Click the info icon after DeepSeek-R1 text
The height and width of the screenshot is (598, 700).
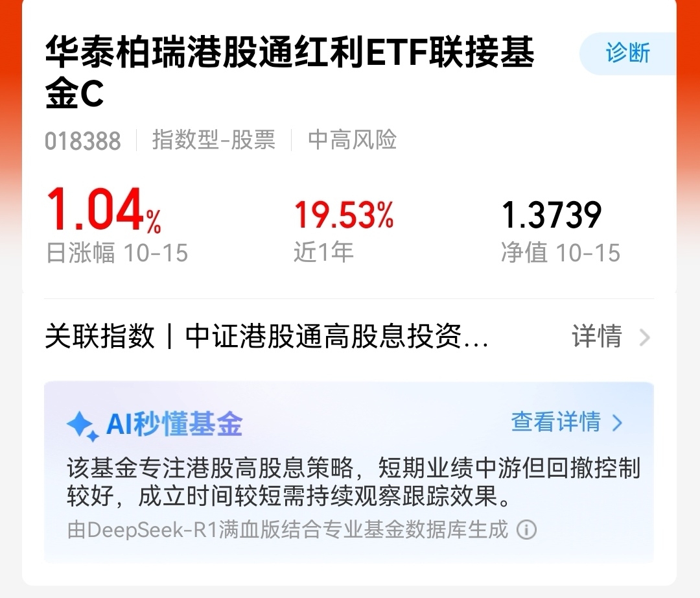point(526,530)
